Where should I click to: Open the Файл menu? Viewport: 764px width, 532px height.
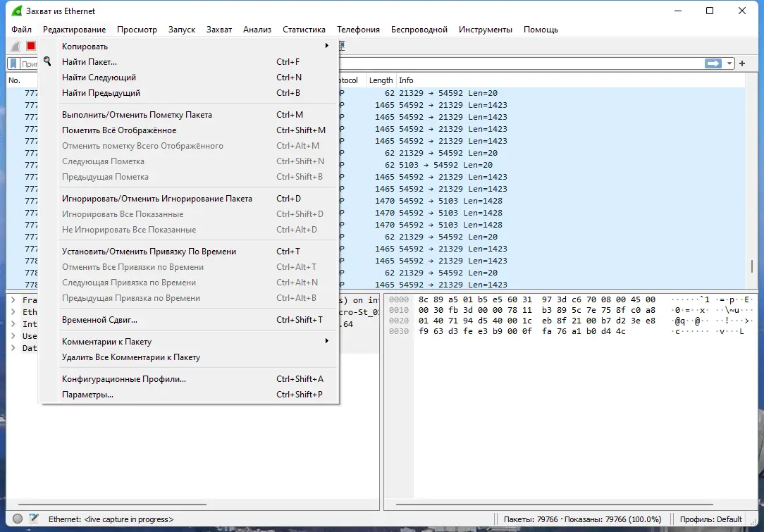coord(21,30)
